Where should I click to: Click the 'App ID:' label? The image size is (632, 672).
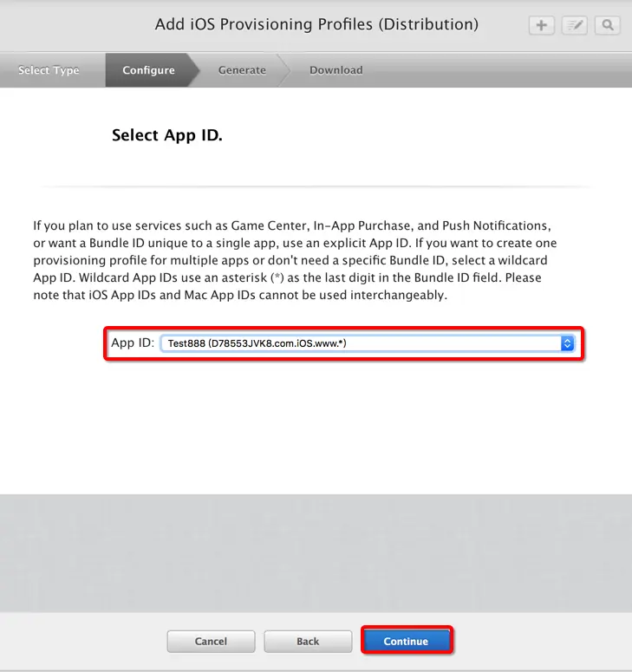click(133, 343)
